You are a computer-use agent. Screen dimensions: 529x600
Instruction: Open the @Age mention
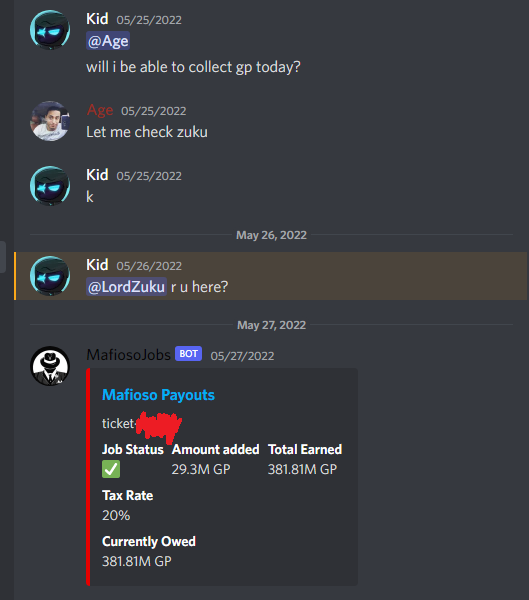point(108,41)
